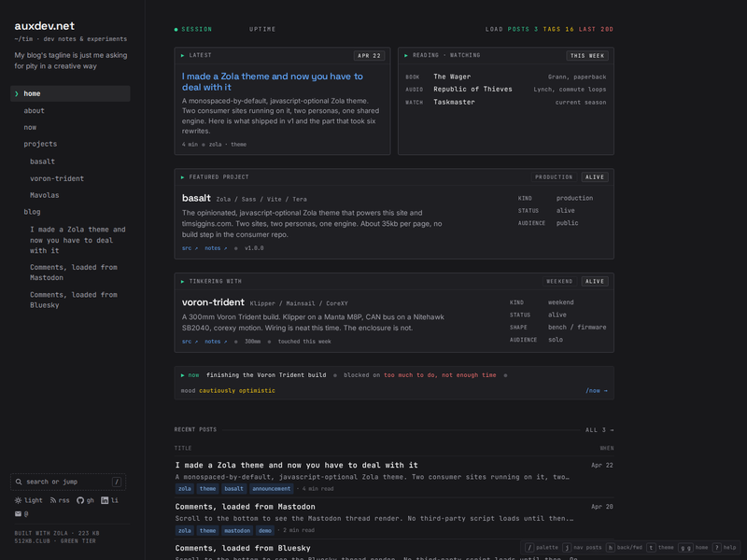
Task: Click the slash shortcut key in search box
Action: pyautogui.click(x=116, y=482)
